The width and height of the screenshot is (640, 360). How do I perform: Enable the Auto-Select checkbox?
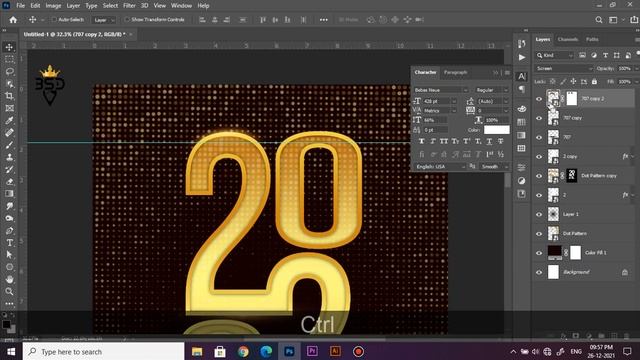click(53, 20)
